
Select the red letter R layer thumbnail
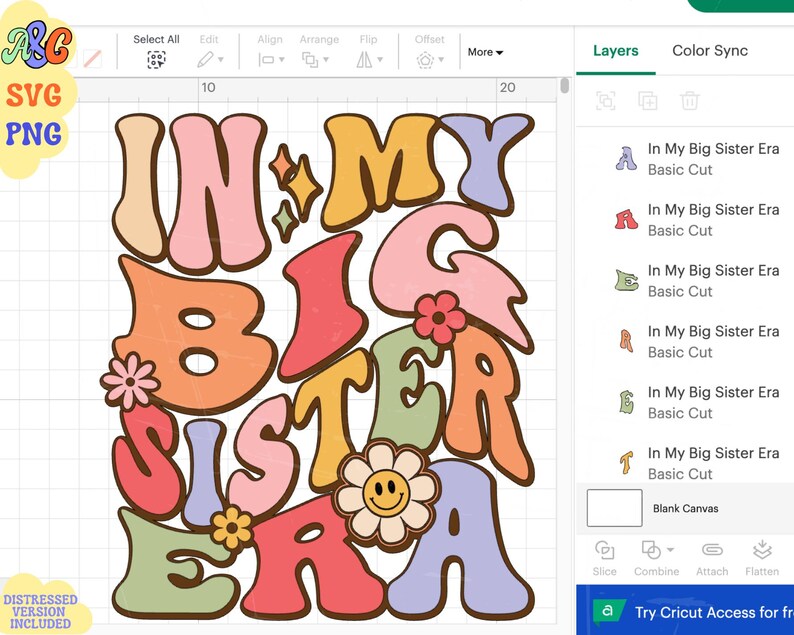tap(626, 220)
